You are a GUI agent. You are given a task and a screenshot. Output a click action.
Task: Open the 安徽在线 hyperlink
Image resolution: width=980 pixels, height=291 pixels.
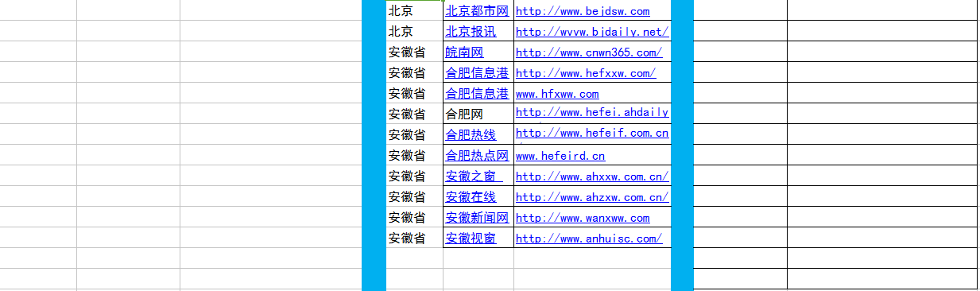point(471,197)
